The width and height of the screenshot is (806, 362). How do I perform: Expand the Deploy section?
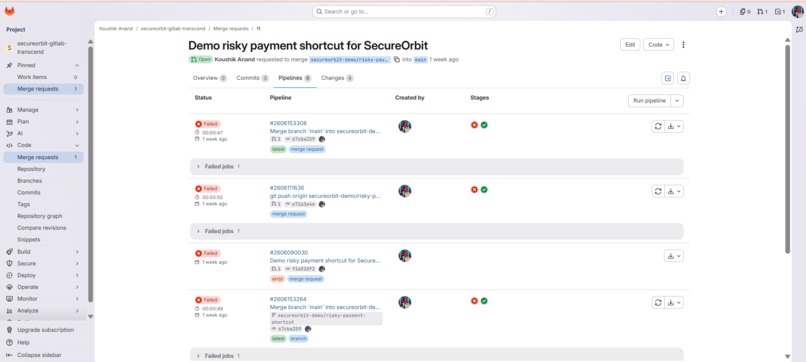click(x=43, y=276)
